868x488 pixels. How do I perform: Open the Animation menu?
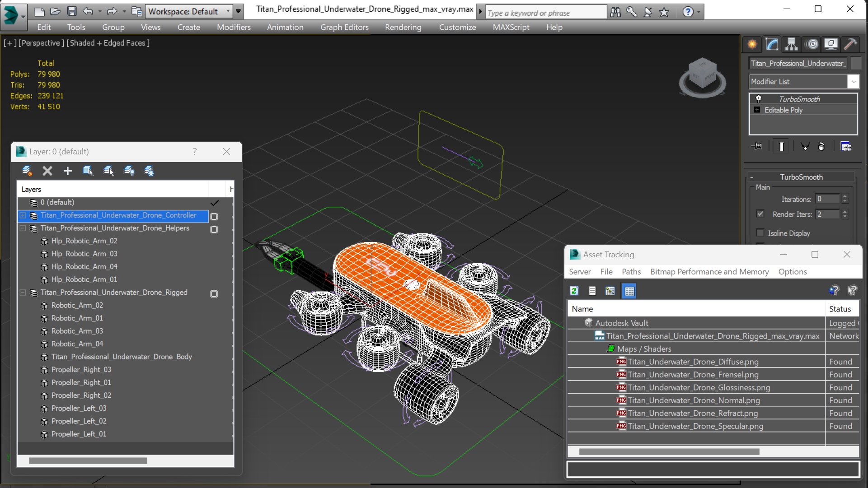[x=285, y=27]
